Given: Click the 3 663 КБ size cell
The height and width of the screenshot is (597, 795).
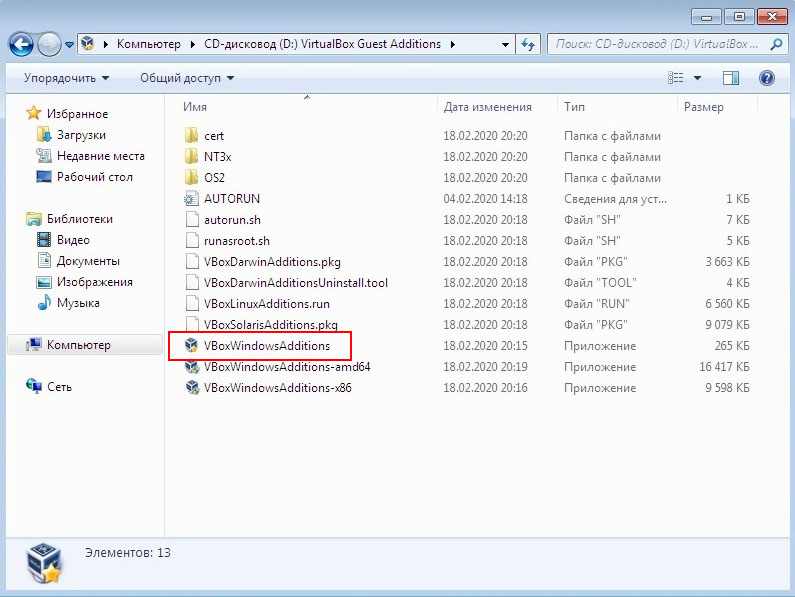Looking at the screenshot, I should (x=727, y=262).
